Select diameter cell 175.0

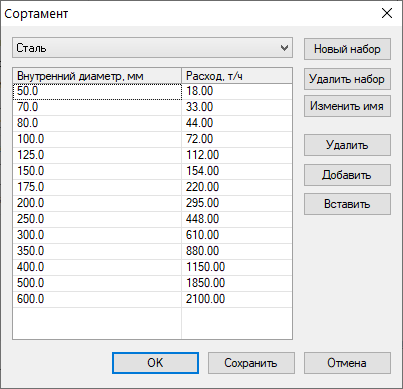point(97,187)
